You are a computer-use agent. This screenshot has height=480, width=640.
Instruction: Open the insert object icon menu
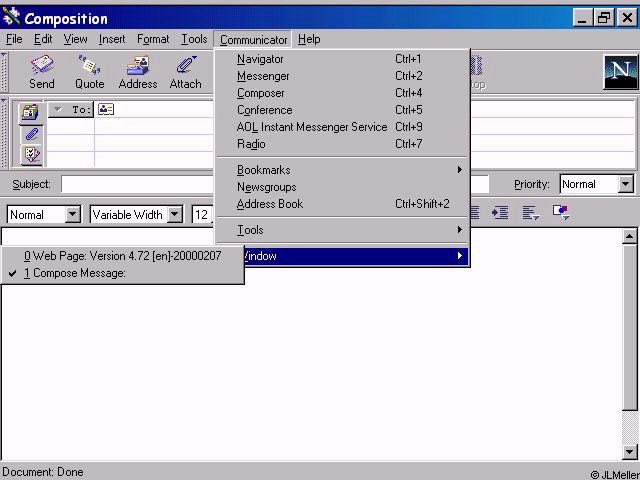[561, 212]
